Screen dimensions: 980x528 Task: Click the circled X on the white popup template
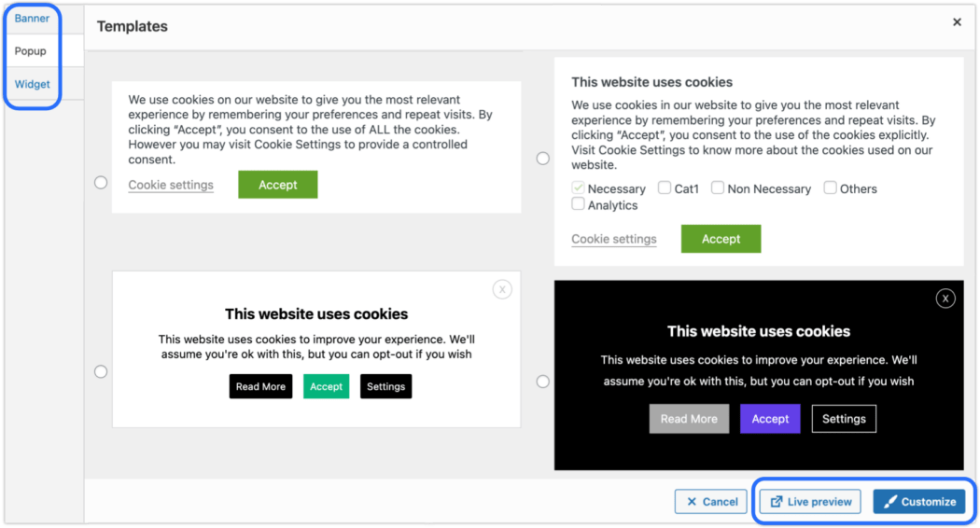[502, 289]
